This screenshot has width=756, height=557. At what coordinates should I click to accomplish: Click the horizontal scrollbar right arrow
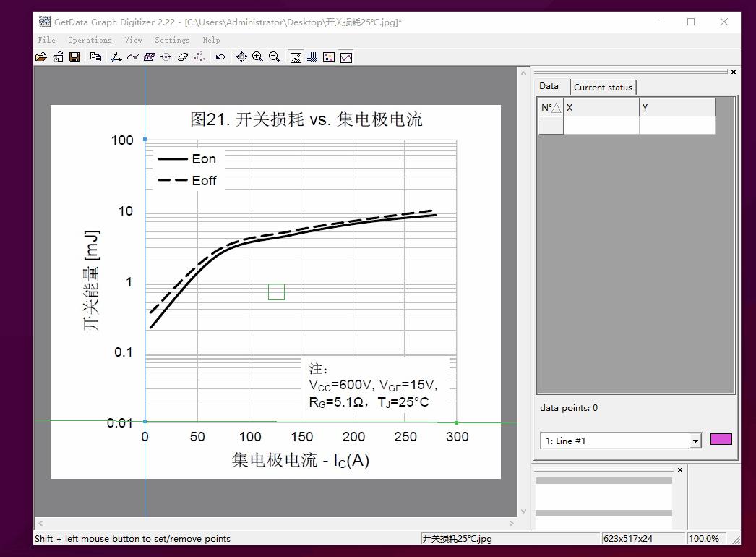(x=512, y=523)
